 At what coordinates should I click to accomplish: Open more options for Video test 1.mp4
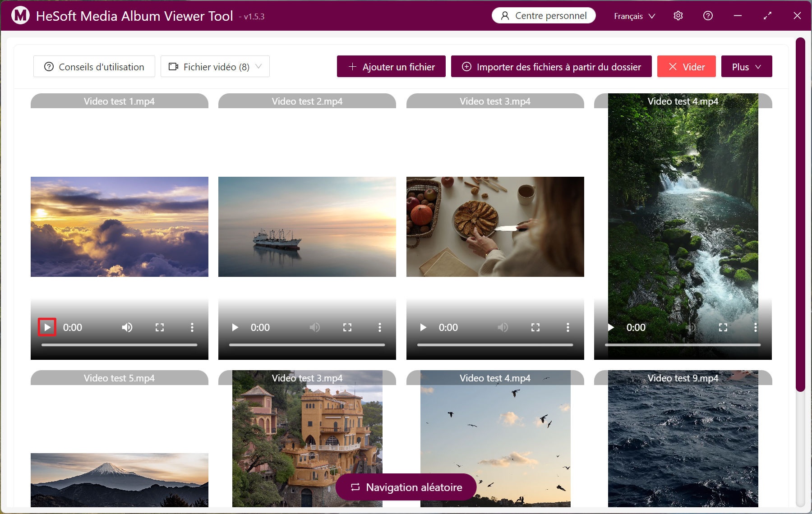(x=192, y=327)
